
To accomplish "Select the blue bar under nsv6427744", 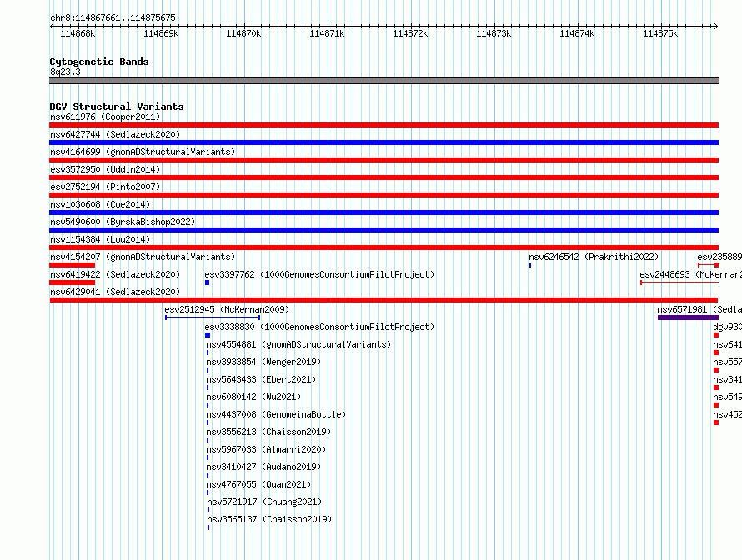I will pos(384,142).
